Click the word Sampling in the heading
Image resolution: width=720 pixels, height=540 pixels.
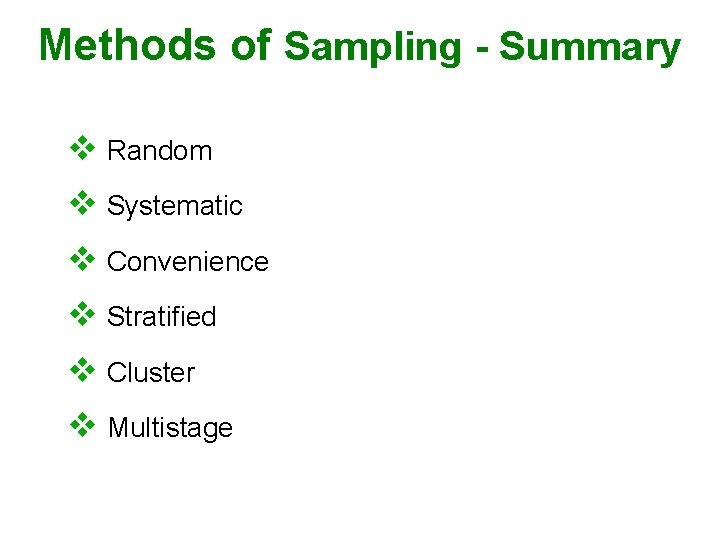372,47
